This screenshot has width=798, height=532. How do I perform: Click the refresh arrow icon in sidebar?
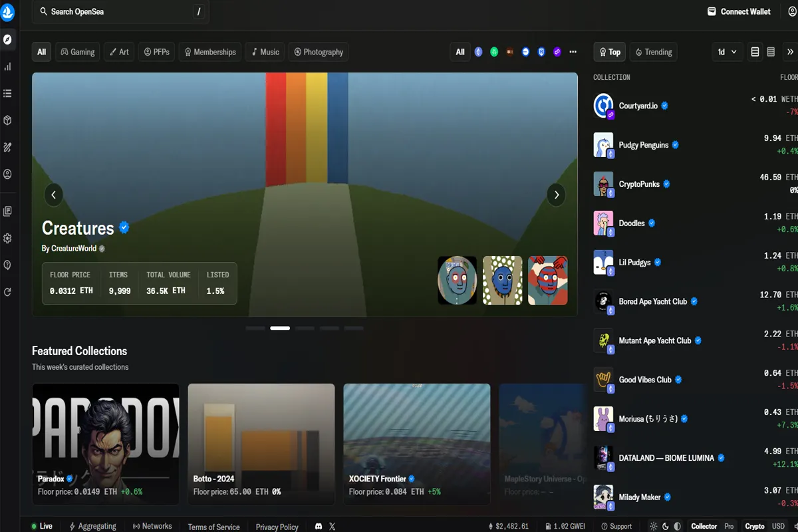8,292
